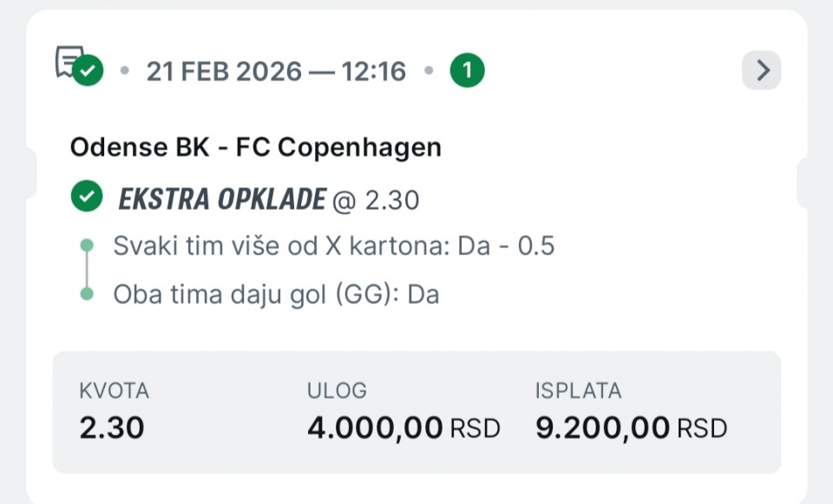Click the bullet dot for the GG selection

pos(87,294)
